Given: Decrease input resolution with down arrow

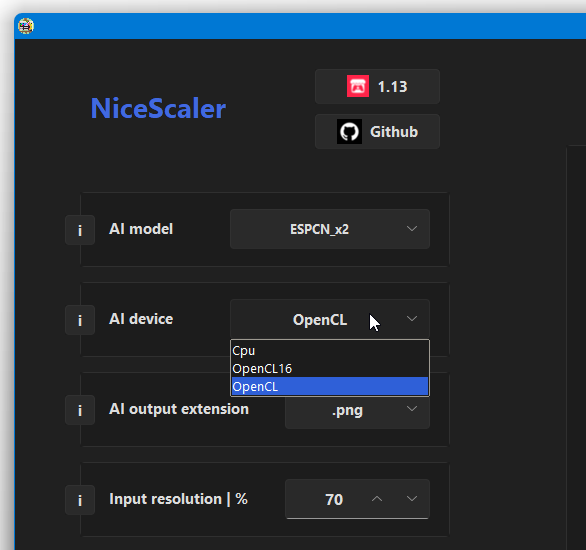Looking at the screenshot, I should tap(411, 499).
